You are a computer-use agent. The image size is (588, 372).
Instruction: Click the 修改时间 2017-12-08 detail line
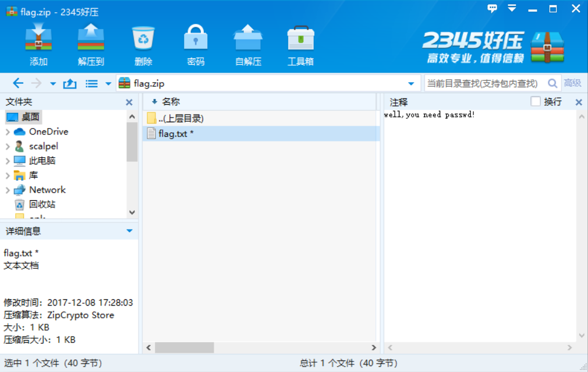click(x=68, y=303)
